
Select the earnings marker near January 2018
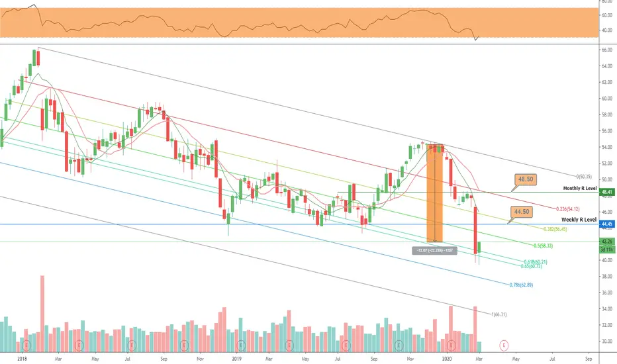(26, 345)
